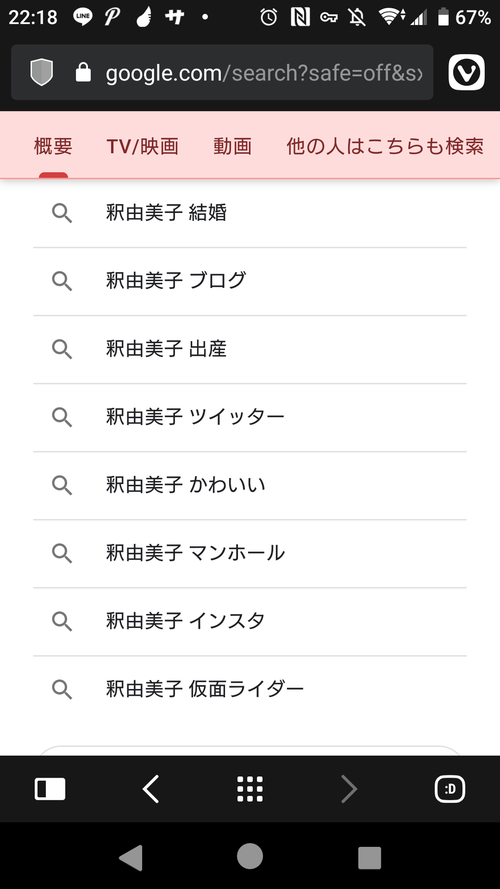The height and width of the screenshot is (889, 500).
Task: Tap the Android recent apps square
Action: click(370, 858)
